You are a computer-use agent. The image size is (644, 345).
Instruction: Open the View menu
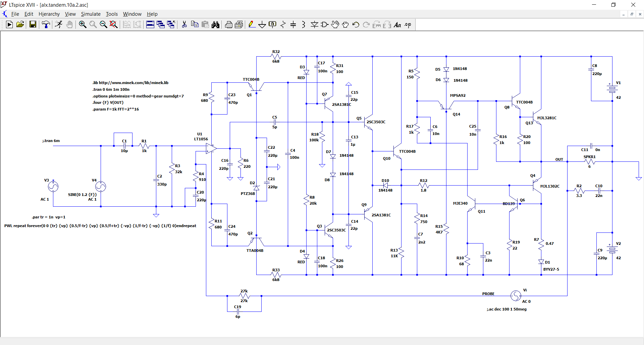click(x=70, y=14)
